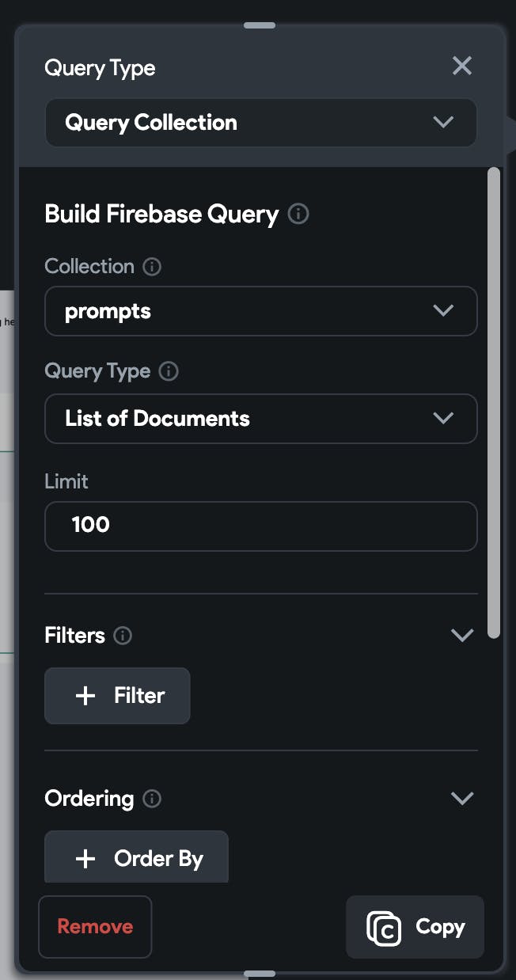Collapse the Ordering section chevron
516x980 pixels.
click(461, 799)
